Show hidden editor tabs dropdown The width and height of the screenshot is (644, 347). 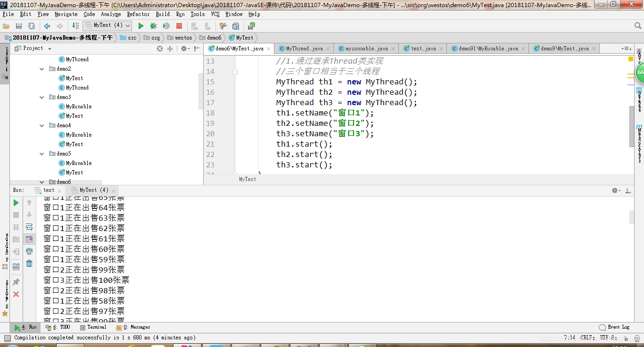click(626, 49)
